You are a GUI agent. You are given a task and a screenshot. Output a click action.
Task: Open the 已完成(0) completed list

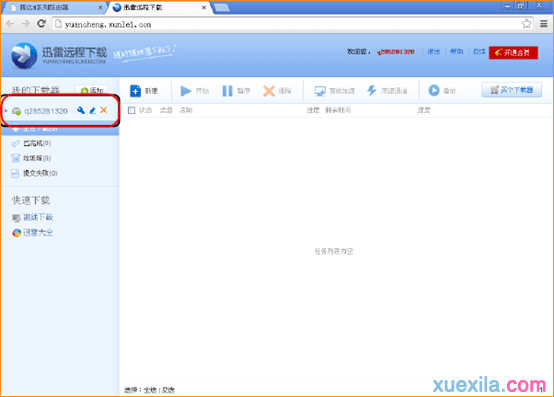coord(37,143)
